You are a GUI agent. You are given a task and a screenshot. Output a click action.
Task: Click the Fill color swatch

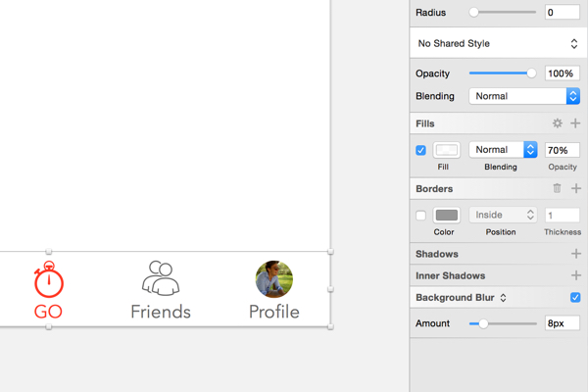tap(447, 150)
